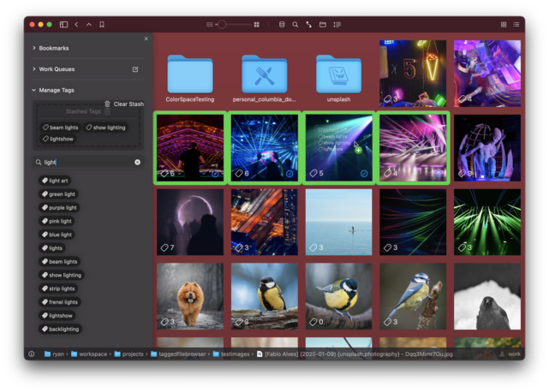Go back with the left arrow
The height and width of the screenshot is (392, 549).
[76, 25]
